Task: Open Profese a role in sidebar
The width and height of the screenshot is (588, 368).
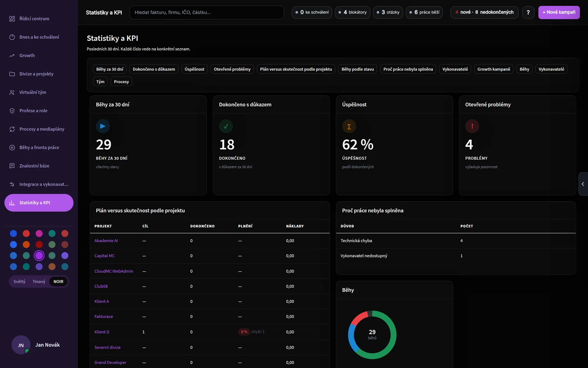Action: click(39, 111)
